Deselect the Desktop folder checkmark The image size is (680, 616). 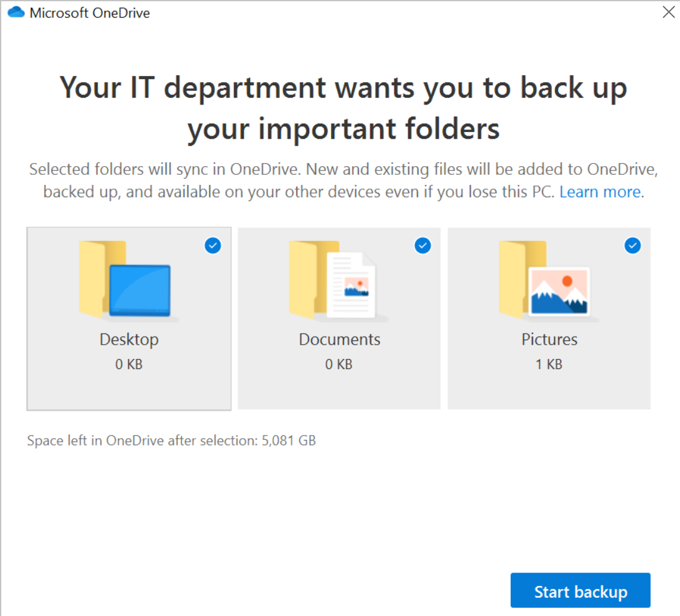(212, 246)
